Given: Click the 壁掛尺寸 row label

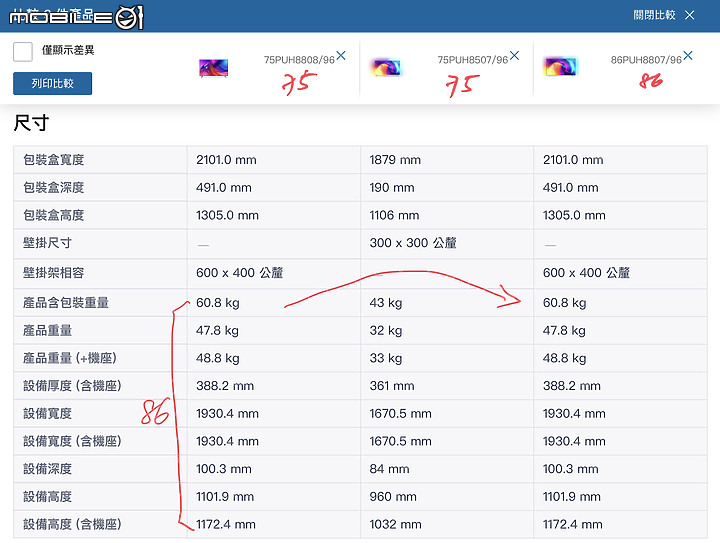Looking at the screenshot, I should click(x=47, y=243).
